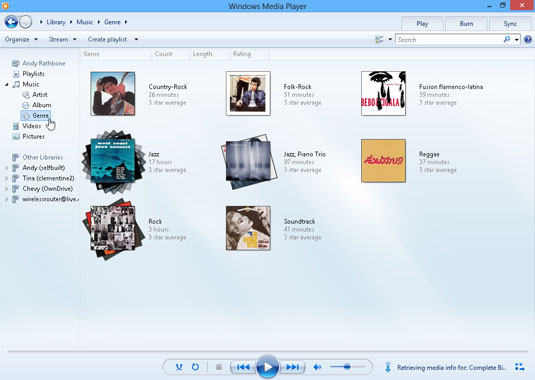Click the Stop playback button
Screen dimensions: 535x380
(219, 367)
